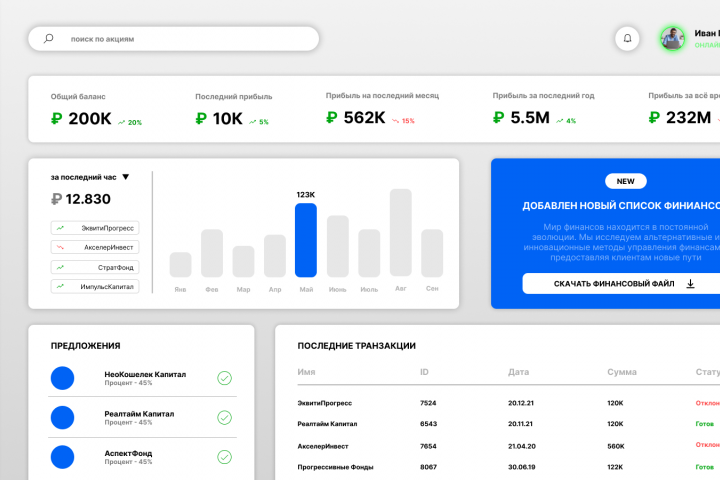Click the ruble icon beside 562K
The width and height of the screenshot is (720, 480).
tap(332, 118)
